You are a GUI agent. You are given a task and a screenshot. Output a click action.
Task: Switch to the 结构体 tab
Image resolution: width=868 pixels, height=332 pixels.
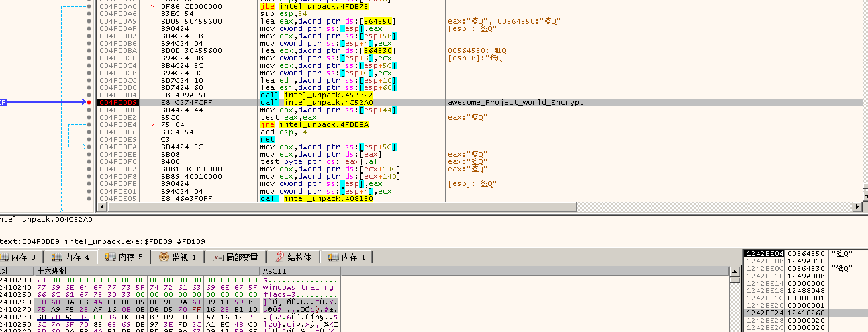click(293, 257)
